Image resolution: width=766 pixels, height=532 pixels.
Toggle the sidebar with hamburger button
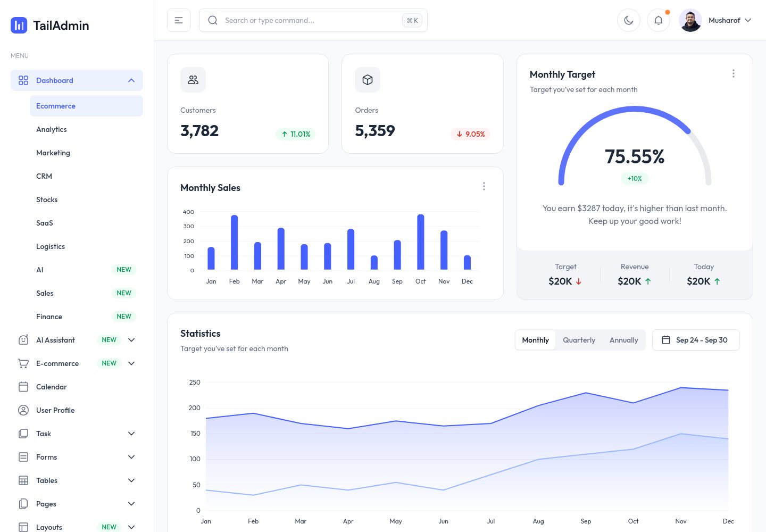179,20
